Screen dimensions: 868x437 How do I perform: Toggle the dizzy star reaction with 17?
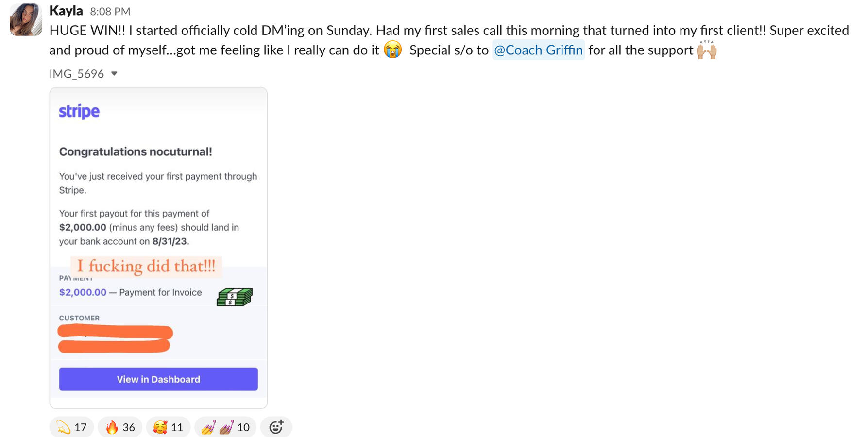72,427
